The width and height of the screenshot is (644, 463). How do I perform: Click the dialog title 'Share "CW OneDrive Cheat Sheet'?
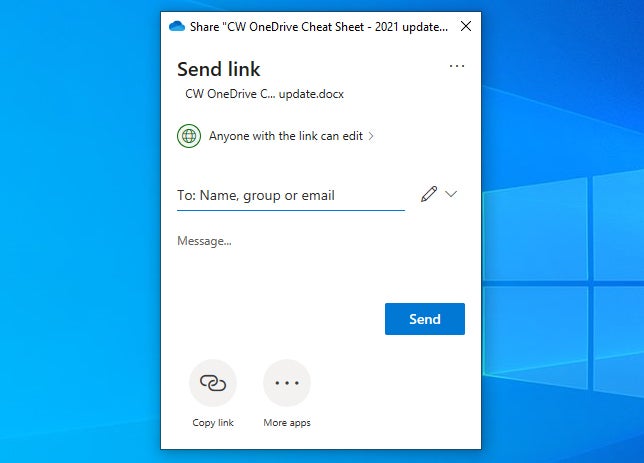319,27
